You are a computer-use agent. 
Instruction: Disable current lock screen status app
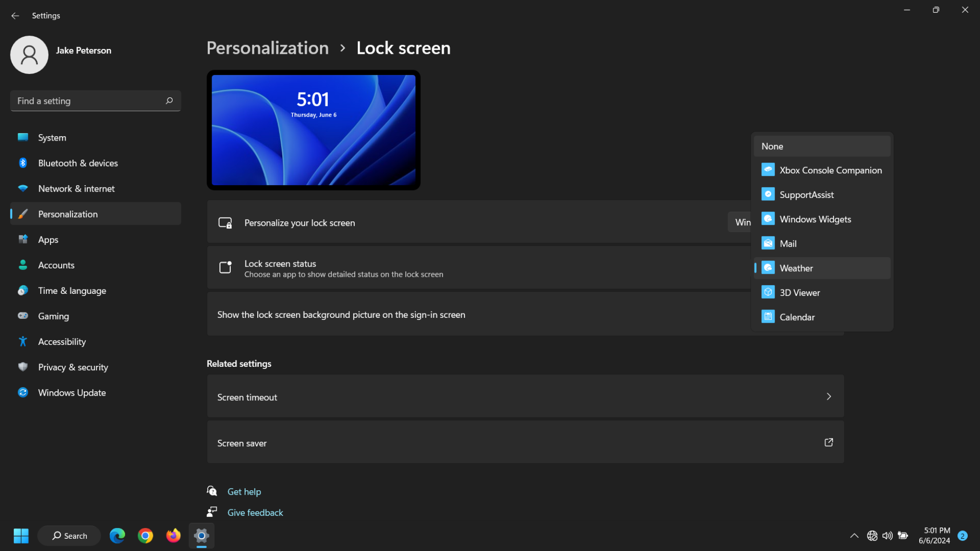click(x=772, y=146)
